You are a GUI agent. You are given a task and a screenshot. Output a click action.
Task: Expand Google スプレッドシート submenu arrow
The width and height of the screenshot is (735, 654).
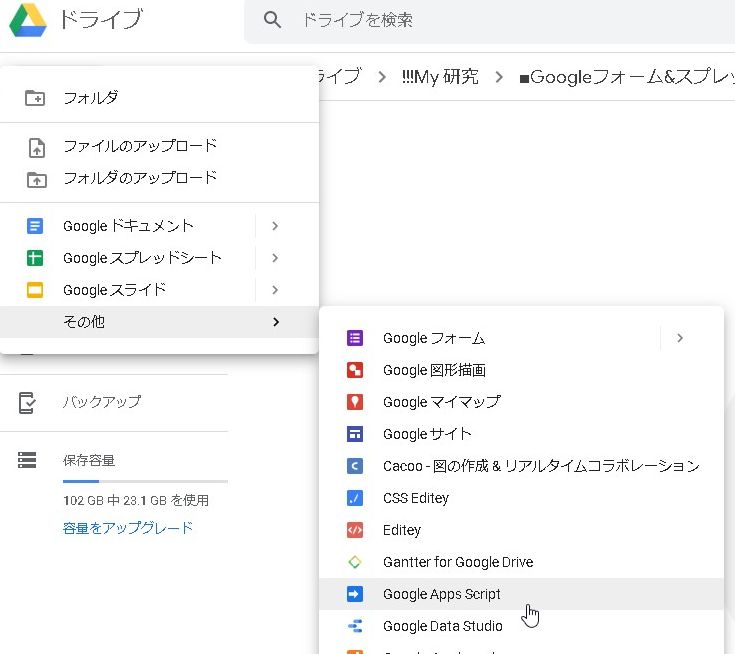click(x=275, y=258)
